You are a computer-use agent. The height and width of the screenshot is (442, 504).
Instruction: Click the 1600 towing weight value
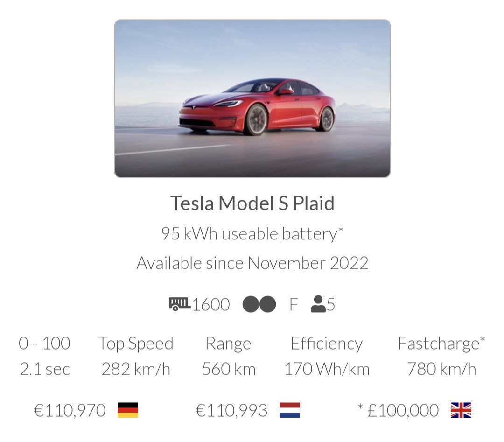click(211, 305)
